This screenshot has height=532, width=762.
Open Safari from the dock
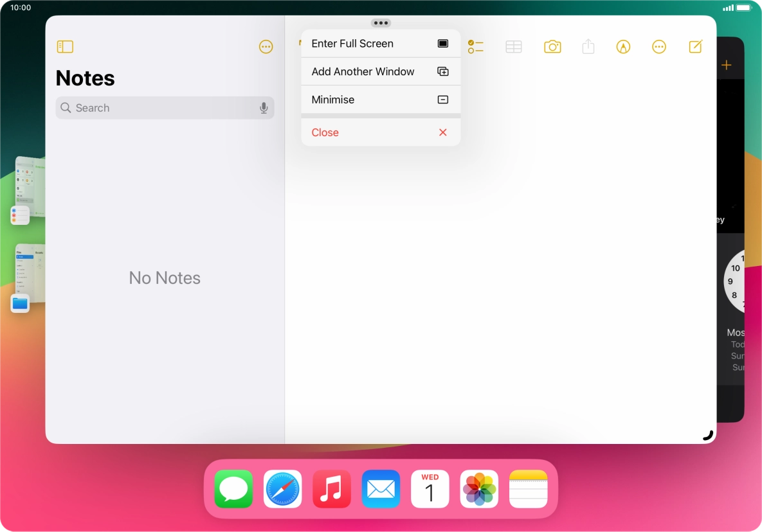pos(282,489)
